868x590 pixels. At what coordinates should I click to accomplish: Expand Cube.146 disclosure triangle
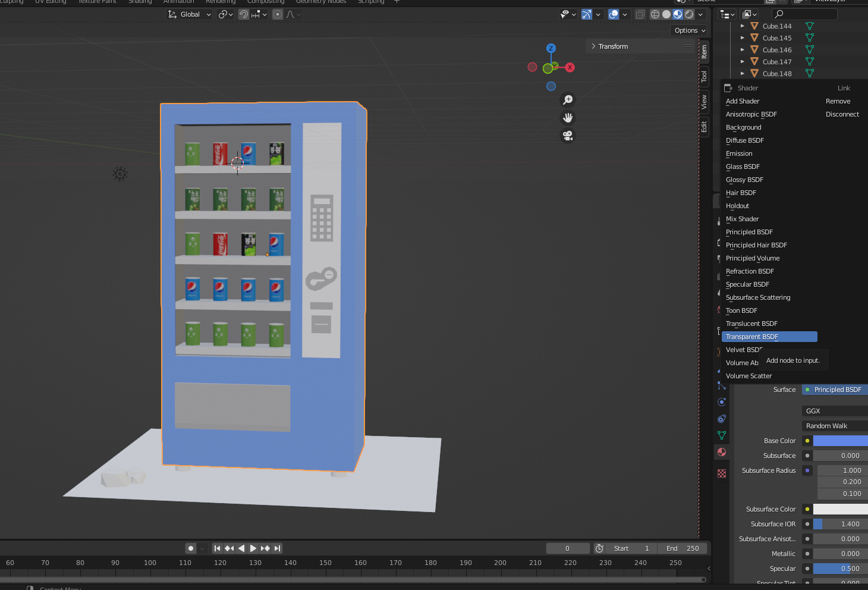click(x=742, y=50)
